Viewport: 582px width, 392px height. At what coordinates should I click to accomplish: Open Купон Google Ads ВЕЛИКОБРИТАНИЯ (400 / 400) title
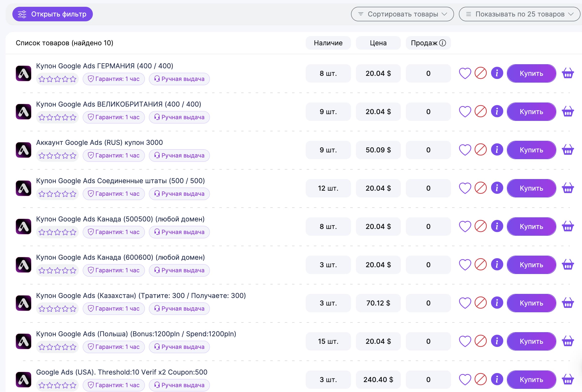point(119,104)
